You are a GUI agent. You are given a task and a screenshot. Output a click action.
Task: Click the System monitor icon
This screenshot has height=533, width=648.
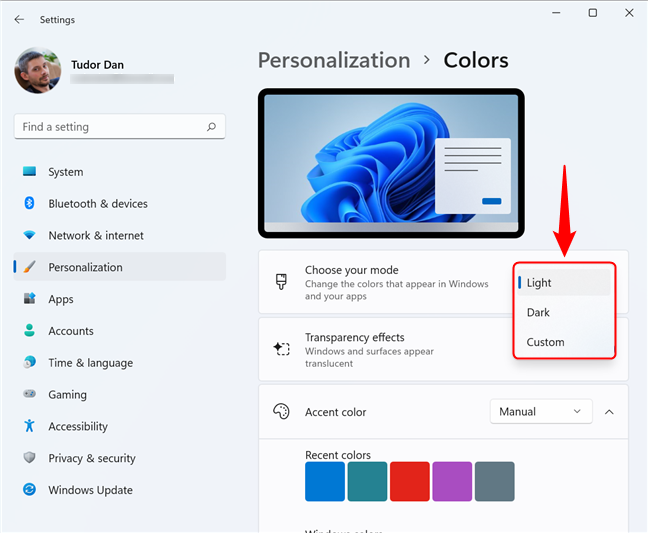[29, 171]
